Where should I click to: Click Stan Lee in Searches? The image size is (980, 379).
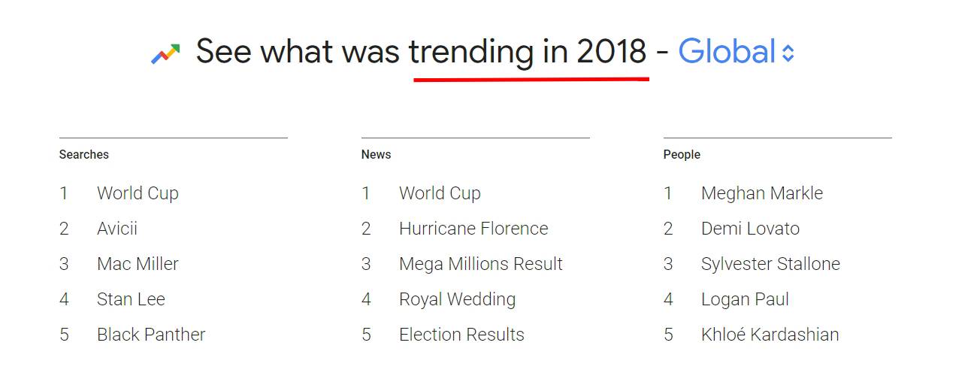pyautogui.click(x=131, y=299)
